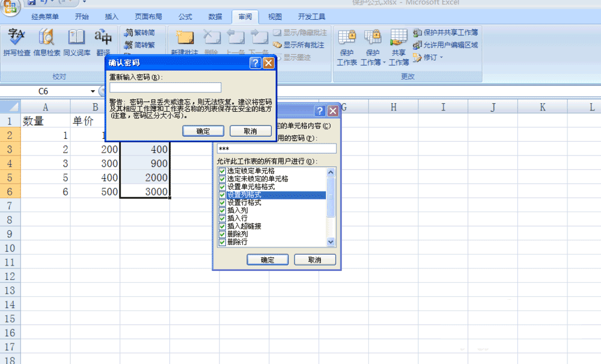Close the 确认密码 dialog
This screenshot has height=364, width=601.
[x=269, y=63]
